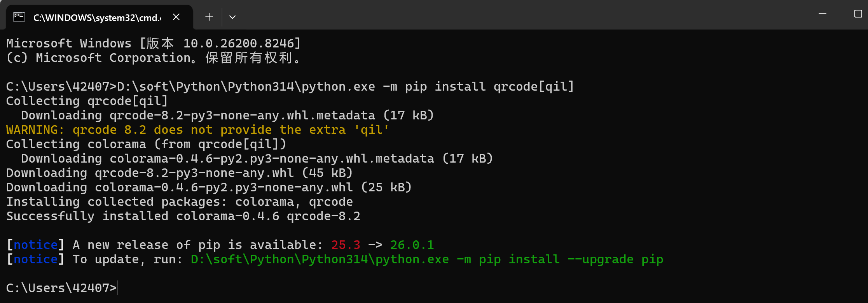Click the cmd icon on the terminal tab
This screenshot has width=868, height=303.
tap(19, 17)
